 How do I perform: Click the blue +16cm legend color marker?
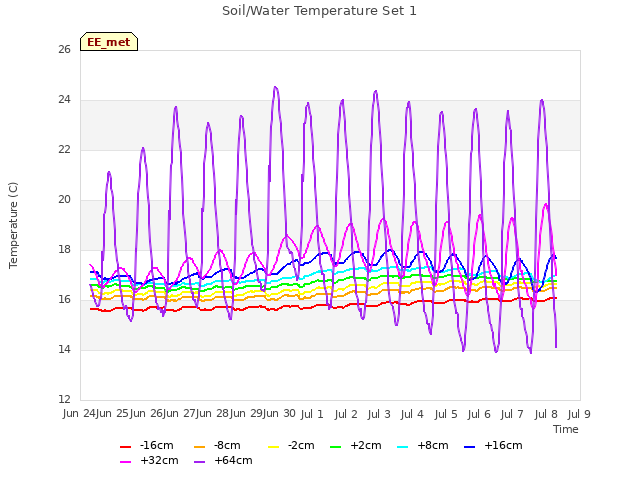[469, 447]
